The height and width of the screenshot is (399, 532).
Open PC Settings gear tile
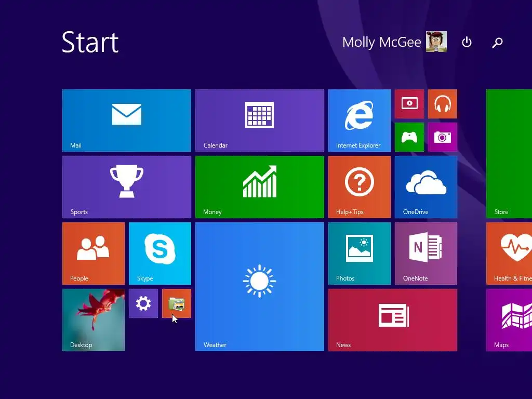coord(143,303)
